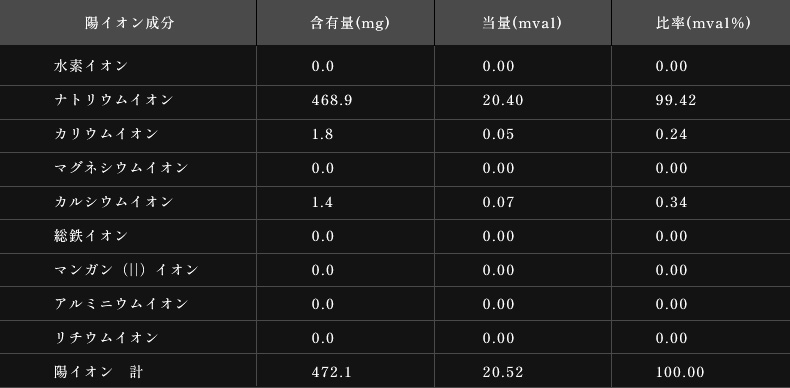This screenshot has height=388, width=790.
Task: Click the 当量(mval) column header
Action: coord(522,23)
